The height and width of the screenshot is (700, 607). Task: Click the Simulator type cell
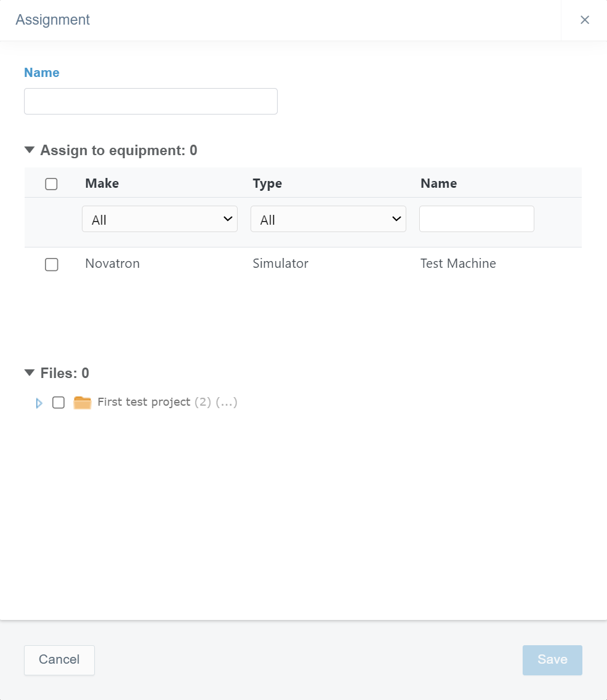coord(281,264)
